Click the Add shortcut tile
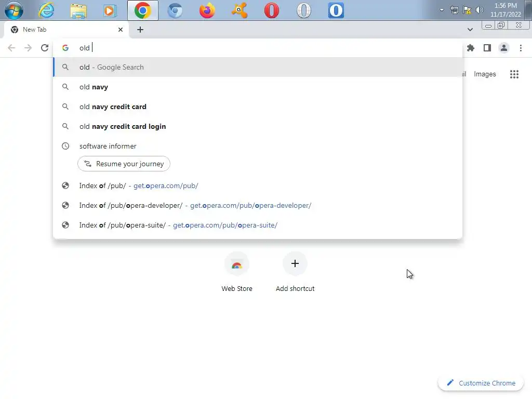Screen dimensions: 532x399 [x=295, y=272]
